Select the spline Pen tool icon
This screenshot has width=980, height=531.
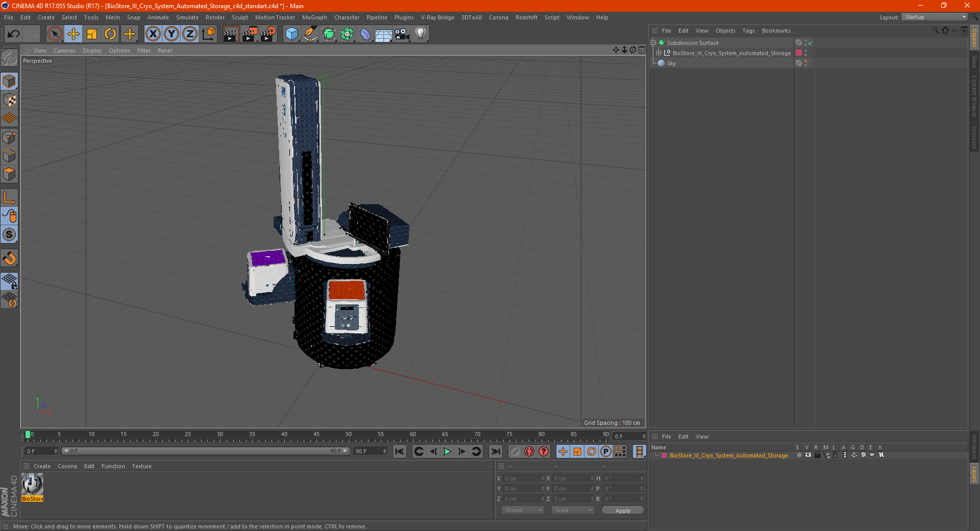coord(310,34)
